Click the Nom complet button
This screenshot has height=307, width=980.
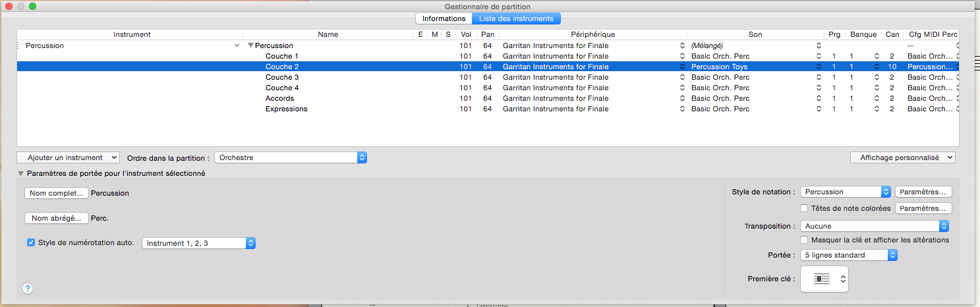point(57,193)
